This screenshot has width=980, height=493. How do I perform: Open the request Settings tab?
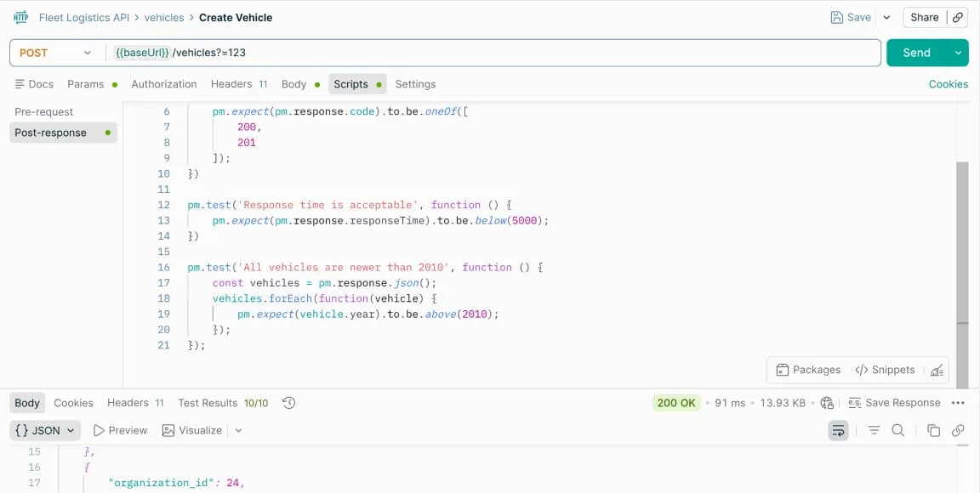[x=416, y=84]
